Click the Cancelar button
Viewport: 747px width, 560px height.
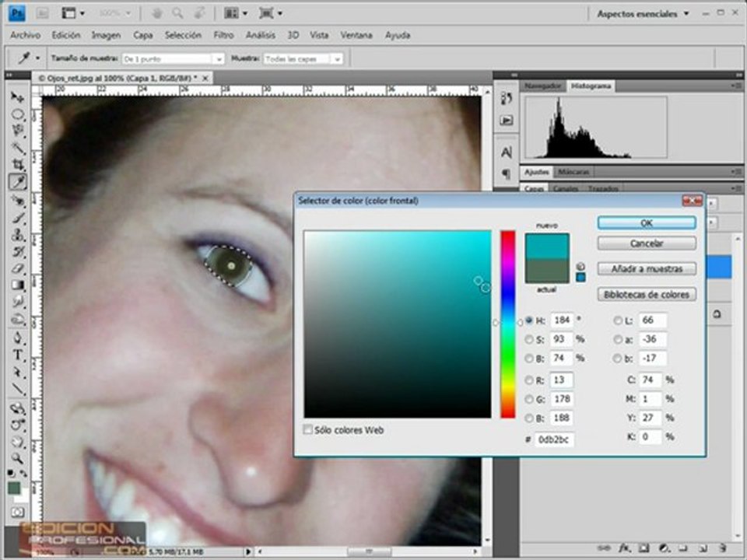tap(647, 243)
